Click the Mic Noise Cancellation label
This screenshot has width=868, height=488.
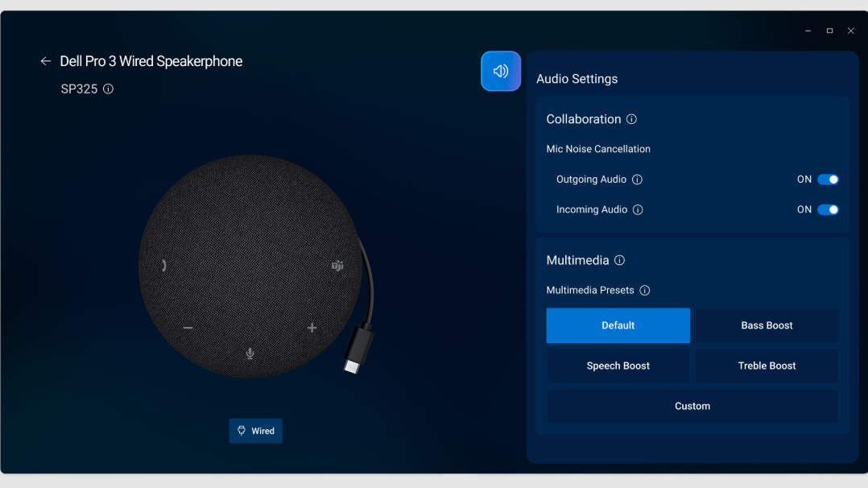(x=598, y=149)
